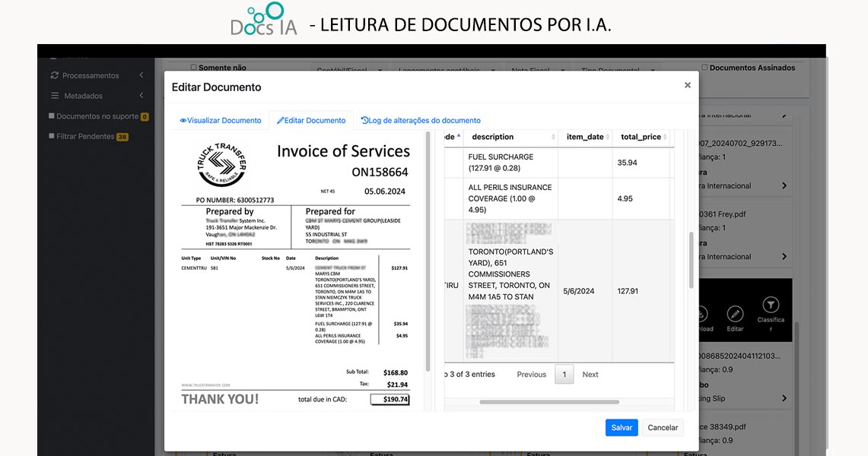This screenshot has width=868, height=456.
Task: Click the Processamentos refresh icon in sidebar
Action: click(x=55, y=75)
